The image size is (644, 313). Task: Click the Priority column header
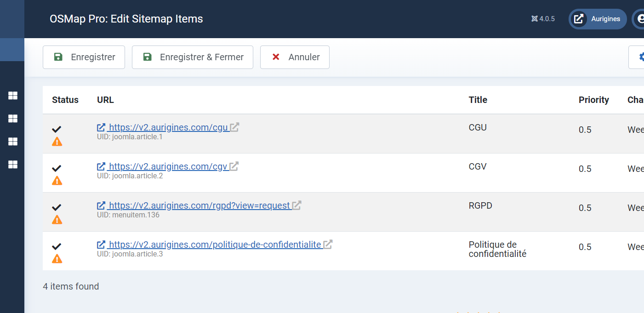[x=593, y=100]
